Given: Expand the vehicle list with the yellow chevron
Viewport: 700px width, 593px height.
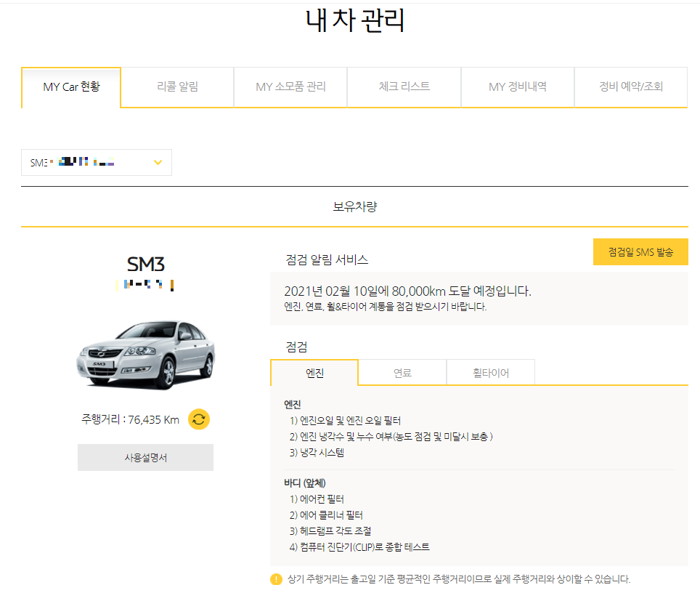Looking at the screenshot, I should coord(158,162).
